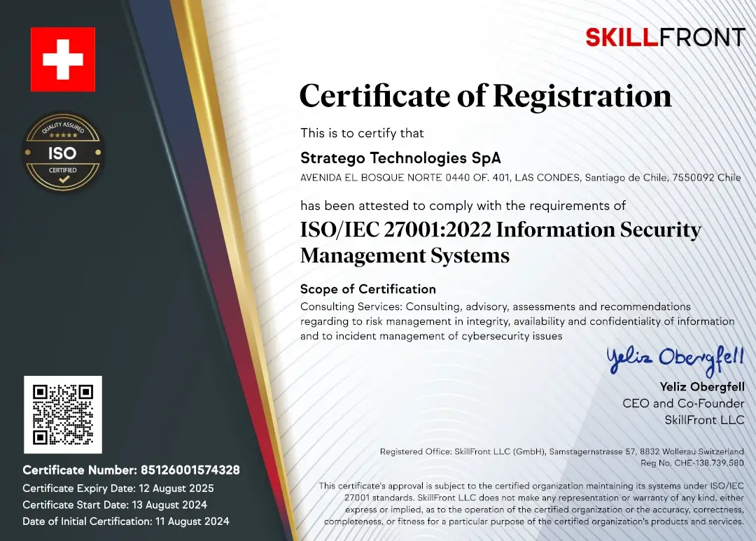The height and width of the screenshot is (541, 756).
Task: Click Certificate Number 85126001574328
Action: tap(131, 470)
